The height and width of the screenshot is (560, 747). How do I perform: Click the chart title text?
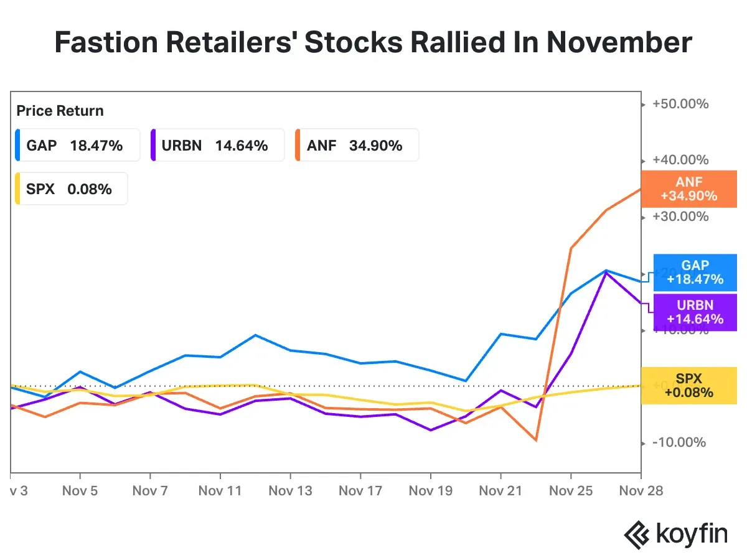pos(374,42)
